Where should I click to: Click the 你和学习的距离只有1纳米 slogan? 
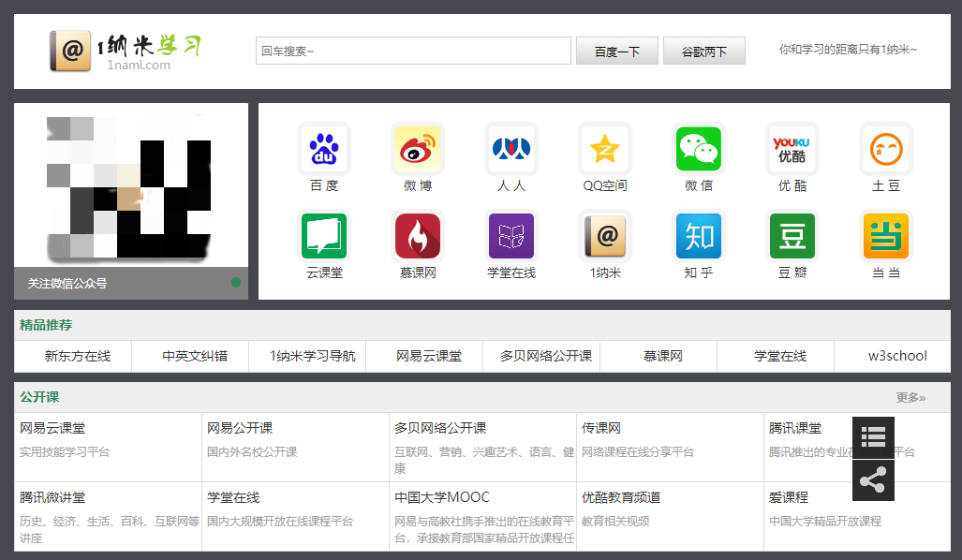coord(848,50)
